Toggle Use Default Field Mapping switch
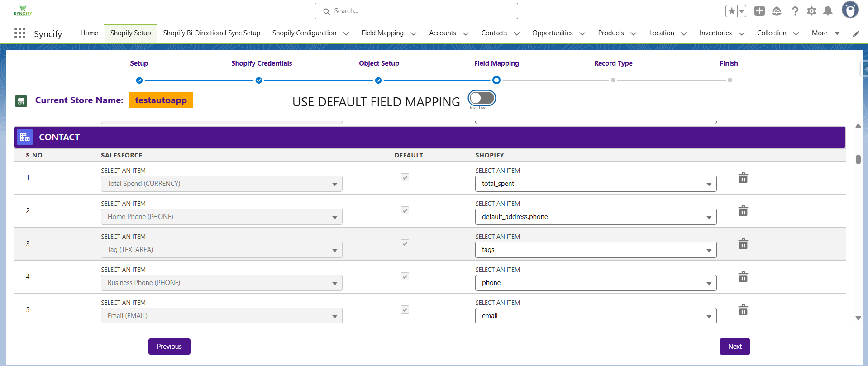 [482, 98]
